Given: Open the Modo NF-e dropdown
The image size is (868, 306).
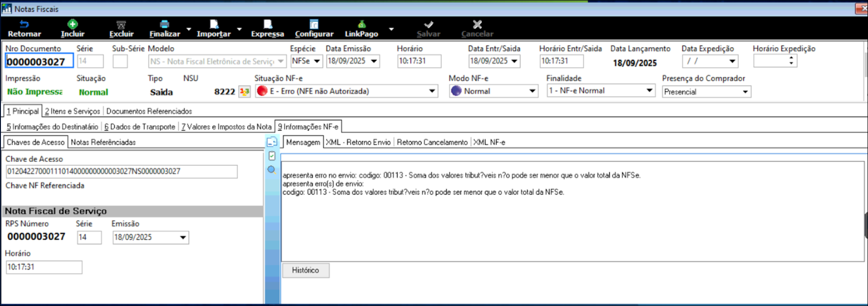Looking at the screenshot, I should click(x=532, y=91).
